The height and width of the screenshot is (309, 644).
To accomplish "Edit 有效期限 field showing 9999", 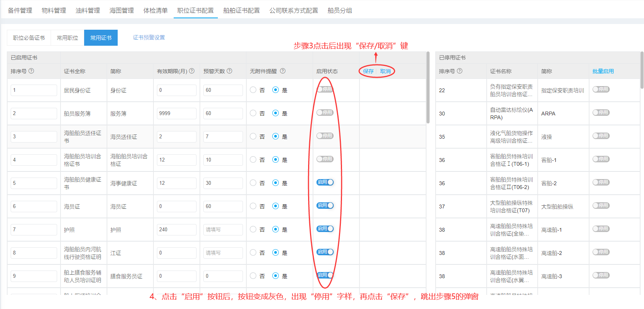I will tap(177, 114).
